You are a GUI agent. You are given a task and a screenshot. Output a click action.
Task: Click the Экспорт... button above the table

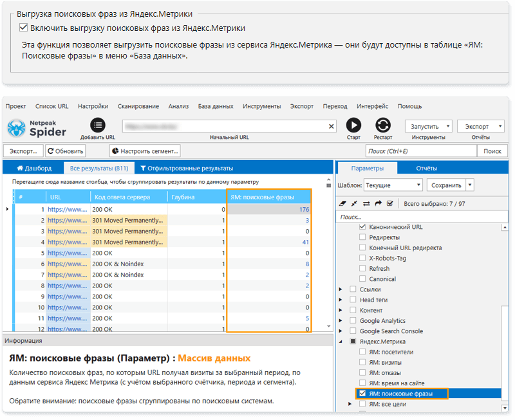23,151
